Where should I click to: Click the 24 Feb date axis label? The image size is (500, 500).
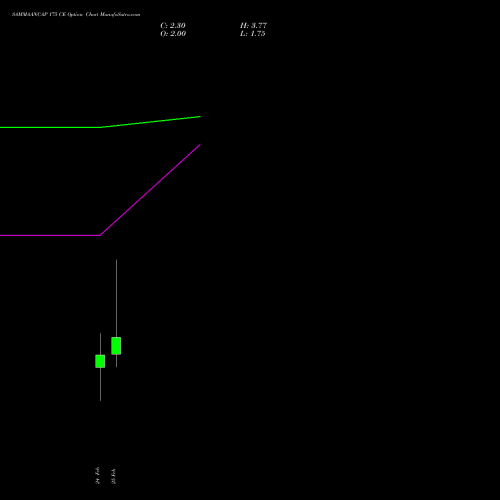pyautogui.click(x=98, y=475)
